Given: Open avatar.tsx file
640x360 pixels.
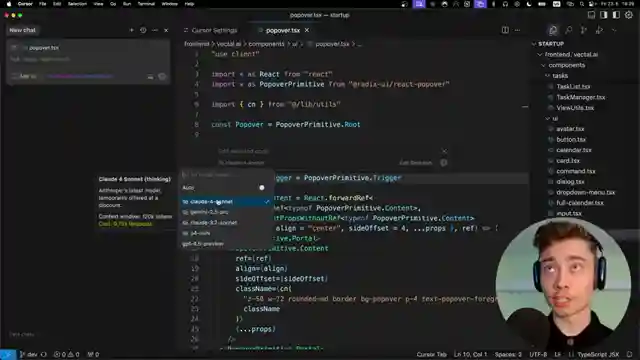Looking at the screenshot, I should 570,129.
